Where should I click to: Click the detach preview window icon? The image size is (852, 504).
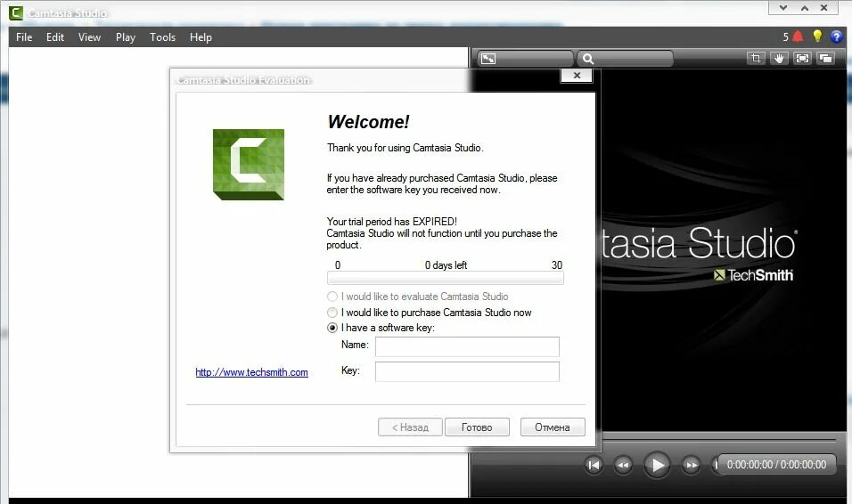pos(825,58)
